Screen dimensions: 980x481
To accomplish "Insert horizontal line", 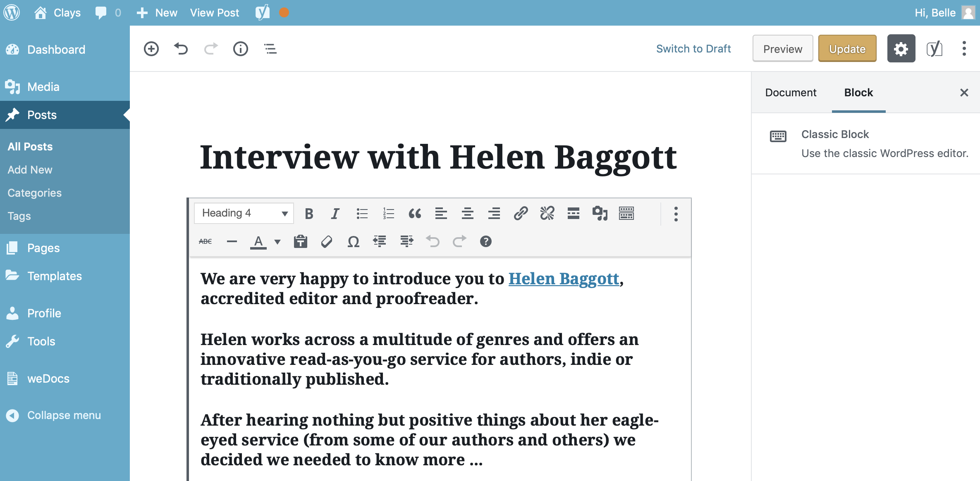I will tap(232, 241).
